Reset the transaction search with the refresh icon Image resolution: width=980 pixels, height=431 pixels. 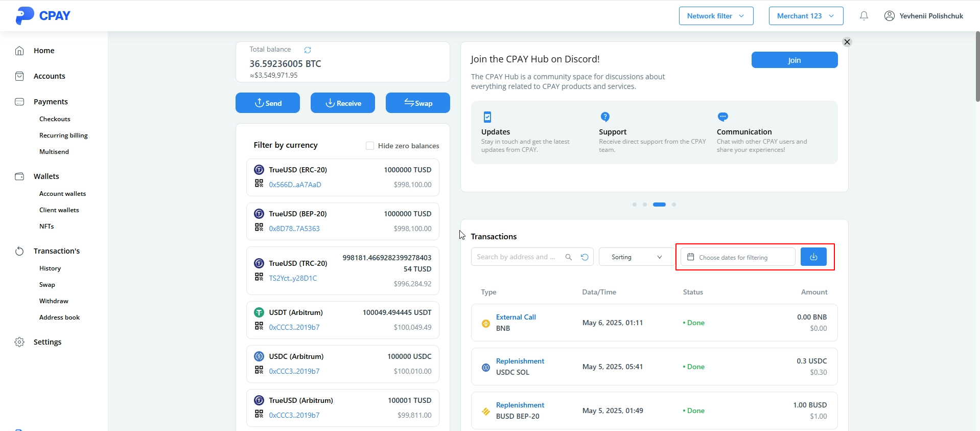click(x=585, y=257)
